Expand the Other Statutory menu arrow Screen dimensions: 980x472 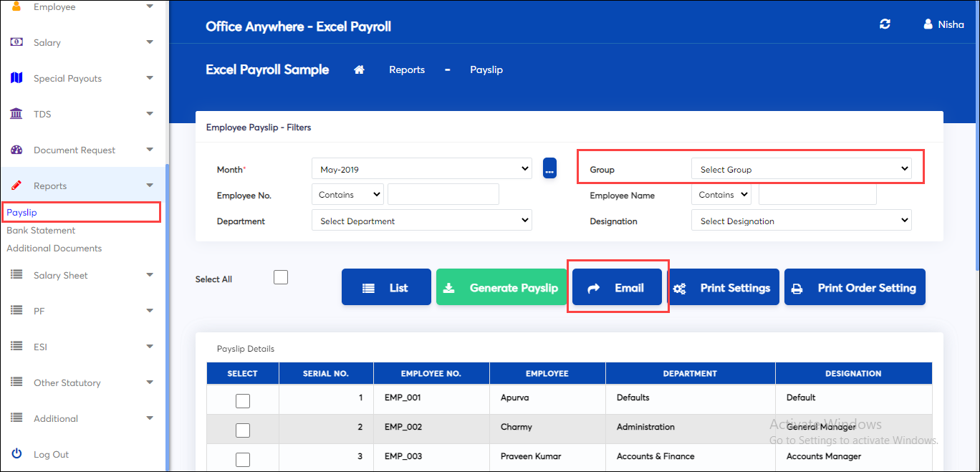[x=150, y=382]
